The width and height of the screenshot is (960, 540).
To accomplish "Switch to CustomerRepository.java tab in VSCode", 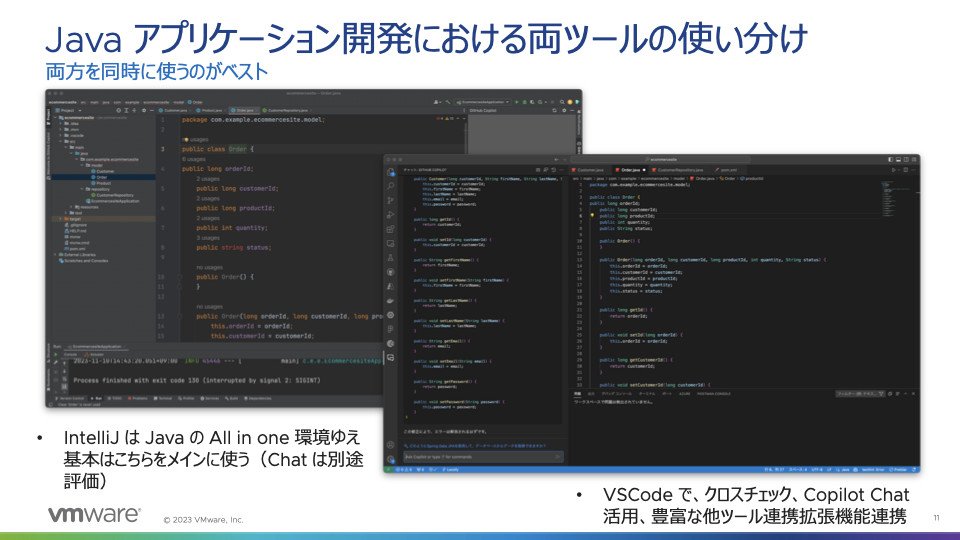I will (680, 170).
